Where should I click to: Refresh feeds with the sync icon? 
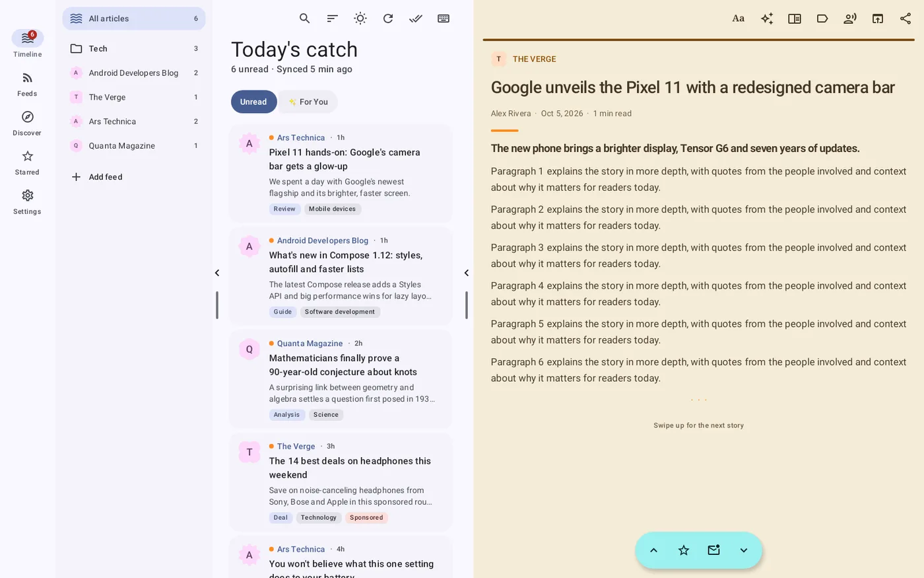[388, 18]
